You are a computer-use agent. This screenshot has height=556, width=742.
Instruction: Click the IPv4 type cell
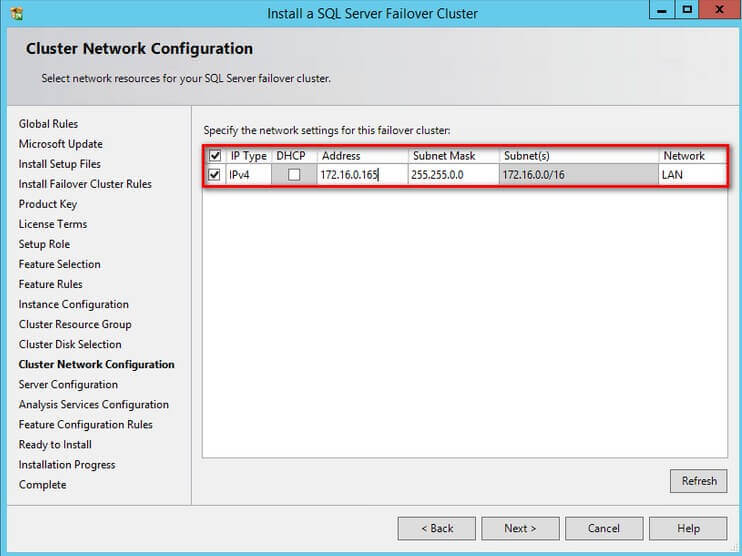248,175
